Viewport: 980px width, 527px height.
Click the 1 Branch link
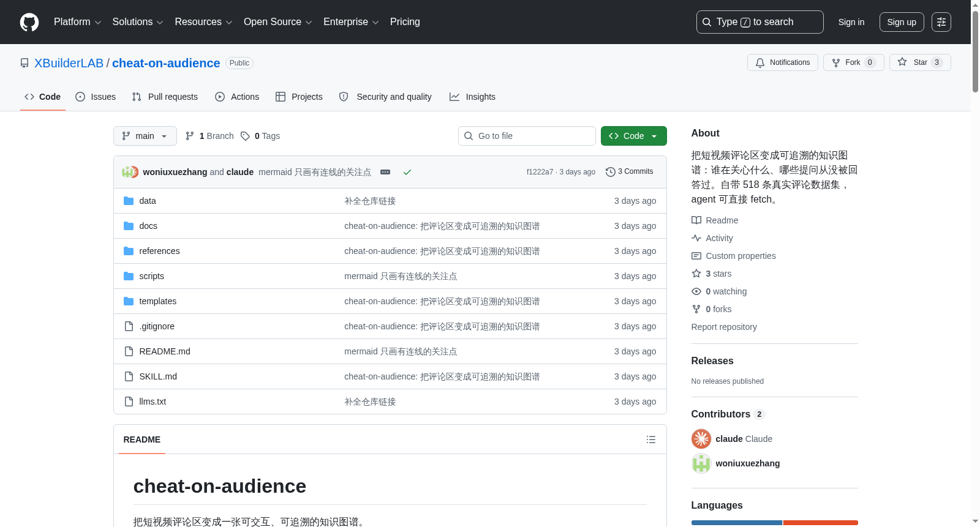pos(209,136)
